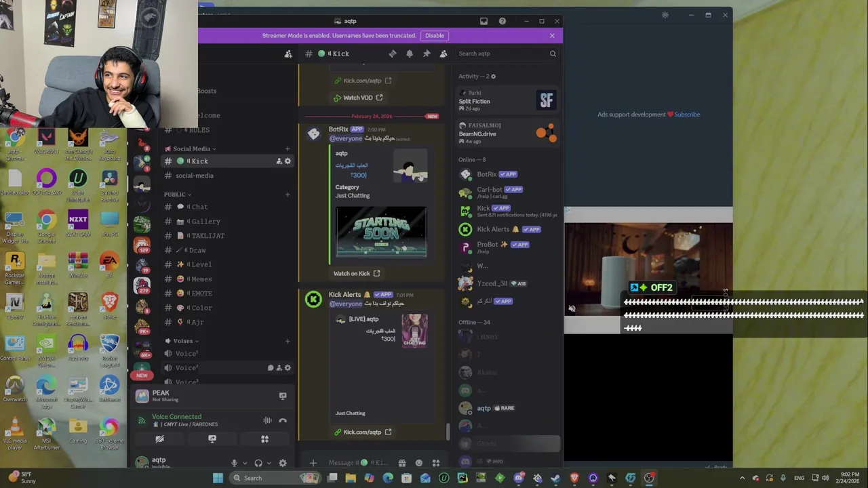The height and width of the screenshot is (488, 868).
Task: Add a channel to Voices category
Action: (x=288, y=341)
